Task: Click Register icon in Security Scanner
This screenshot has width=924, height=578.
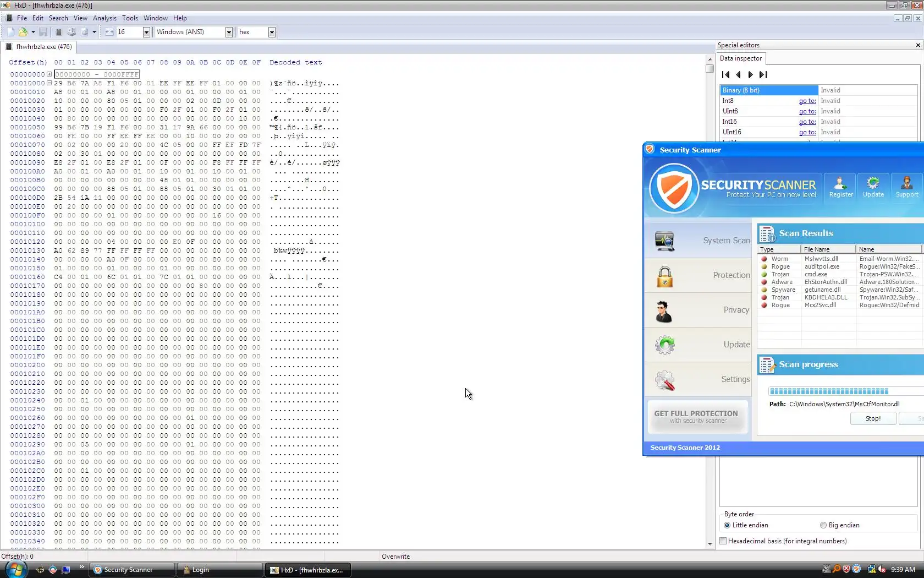Action: coord(841,187)
